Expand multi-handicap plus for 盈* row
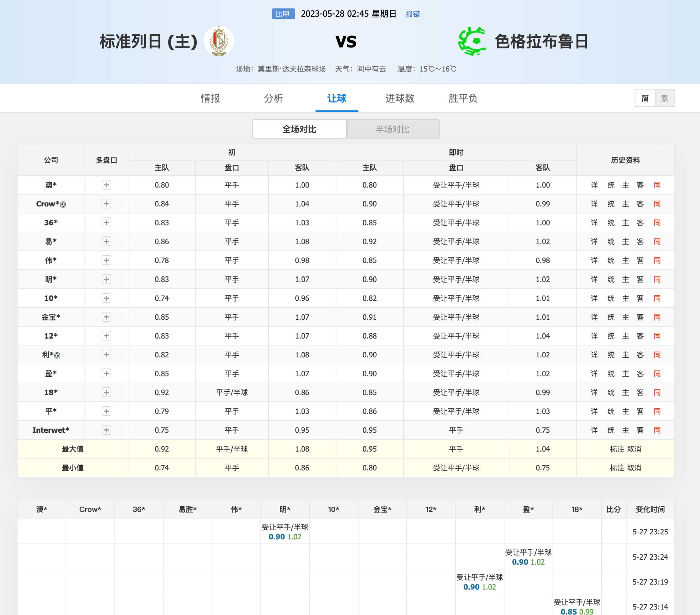This screenshot has height=615, width=700. (x=107, y=373)
